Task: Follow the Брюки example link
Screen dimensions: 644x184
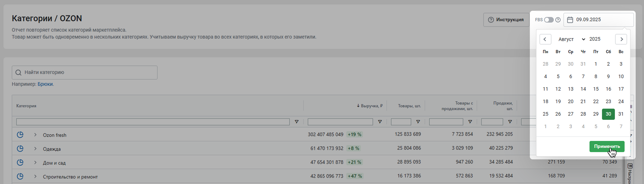Action: [x=45, y=84]
